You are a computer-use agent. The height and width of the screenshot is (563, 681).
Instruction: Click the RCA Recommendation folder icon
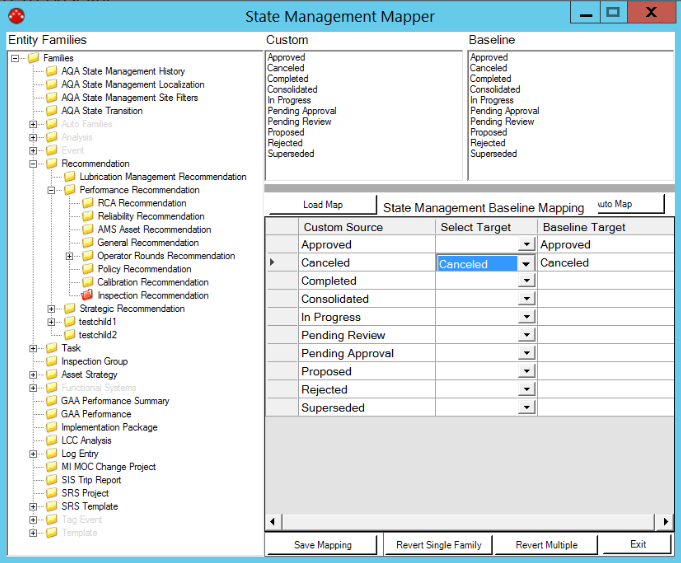[88, 203]
